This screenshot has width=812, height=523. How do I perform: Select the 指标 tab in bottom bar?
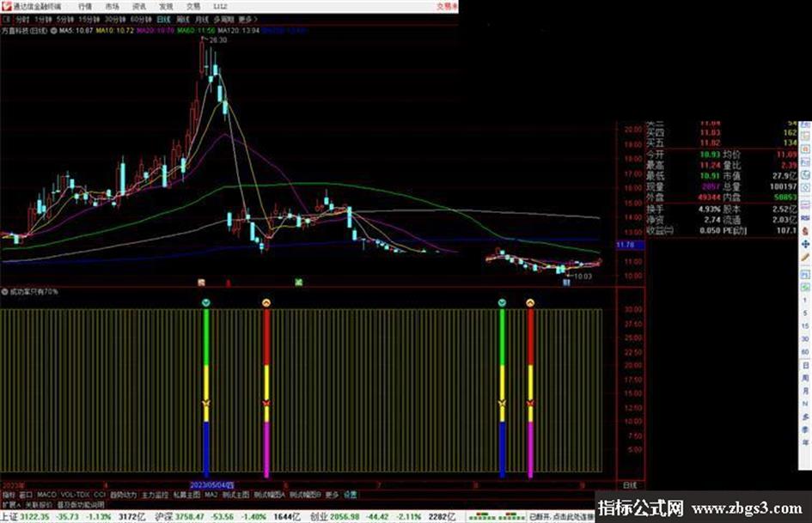coord(9,495)
